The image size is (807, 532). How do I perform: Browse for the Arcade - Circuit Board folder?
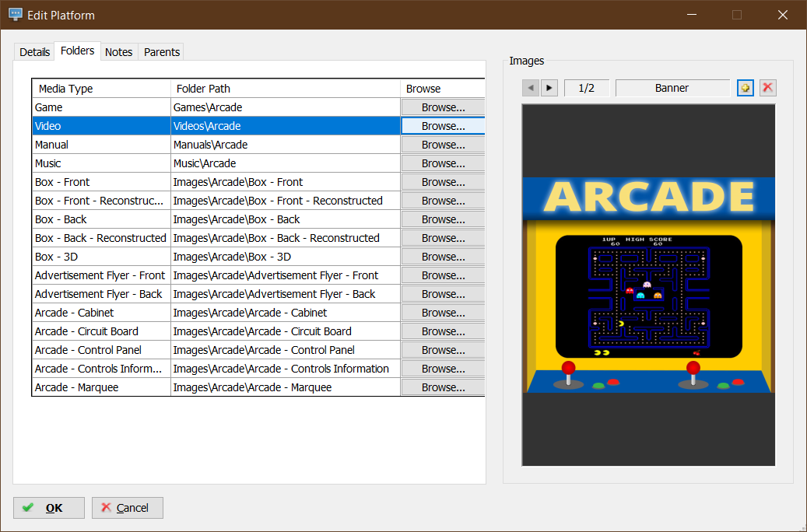[x=443, y=331]
